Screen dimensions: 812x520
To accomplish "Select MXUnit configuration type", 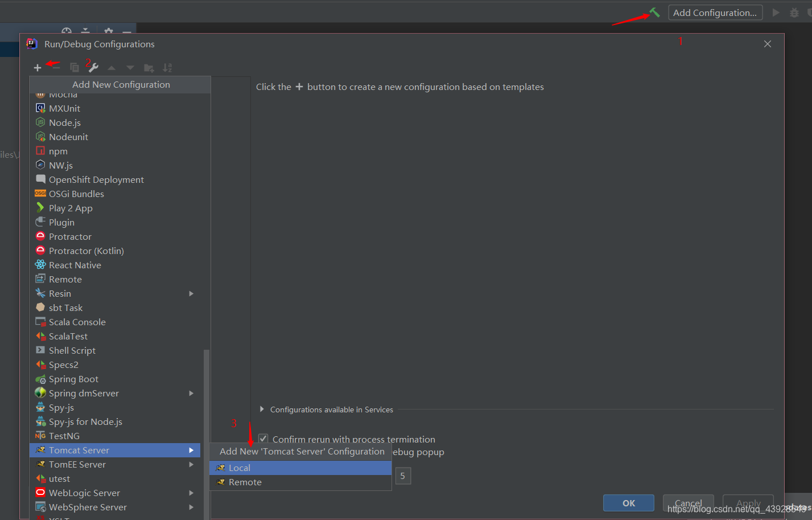I will (x=115, y=108).
